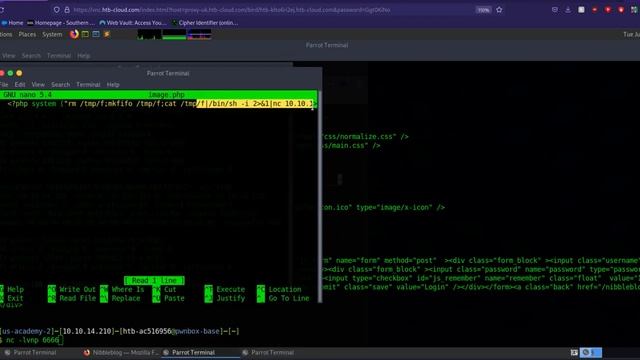Click the third red shield extension icon
This screenshot has height=360, width=640.
click(x=621, y=9)
